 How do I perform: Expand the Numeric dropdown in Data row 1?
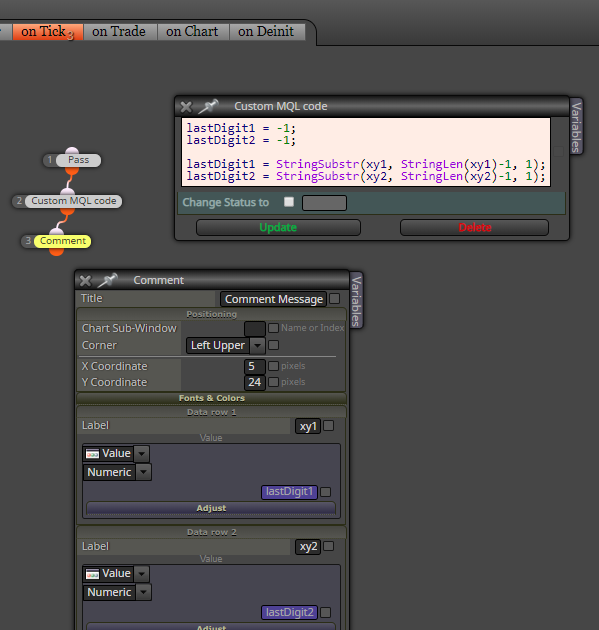pyautogui.click(x=143, y=472)
